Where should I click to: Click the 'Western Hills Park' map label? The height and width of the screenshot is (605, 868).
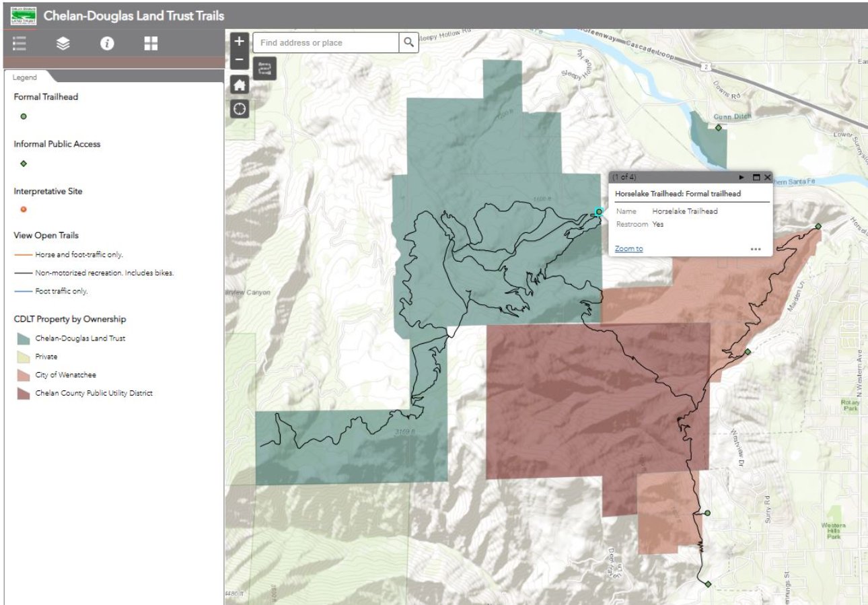tap(834, 531)
